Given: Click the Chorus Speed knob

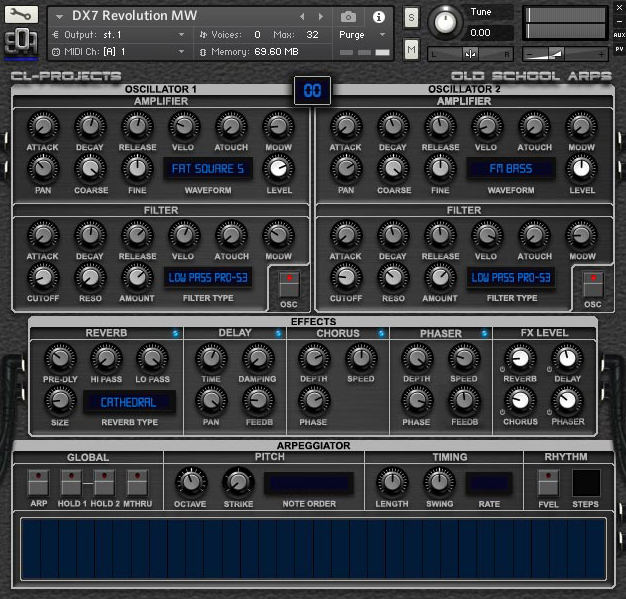Looking at the screenshot, I should 361,358.
